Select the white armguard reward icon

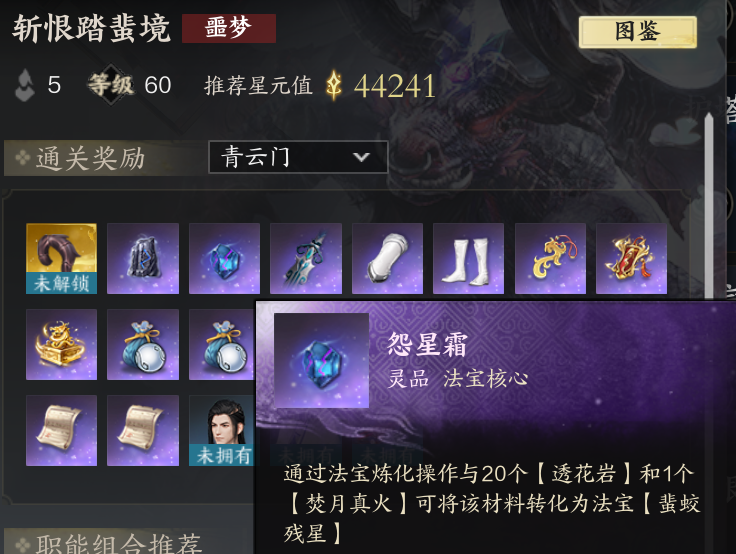tap(387, 259)
